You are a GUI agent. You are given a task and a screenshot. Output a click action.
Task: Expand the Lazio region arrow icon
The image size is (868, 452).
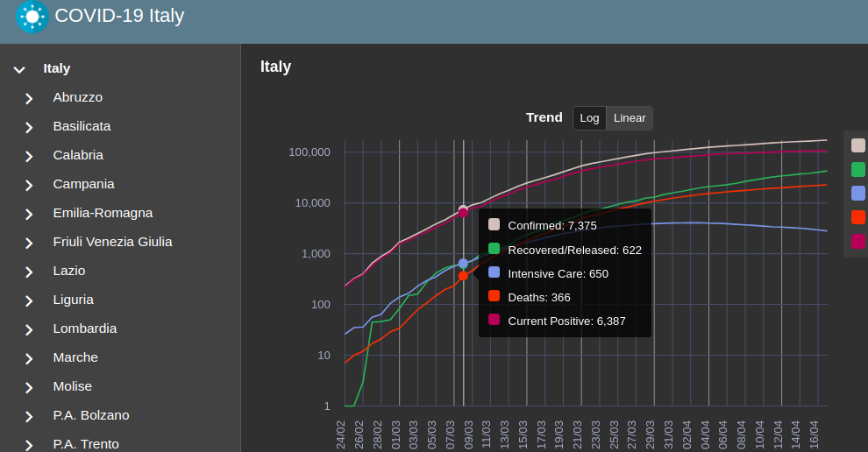[x=29, y=272]
